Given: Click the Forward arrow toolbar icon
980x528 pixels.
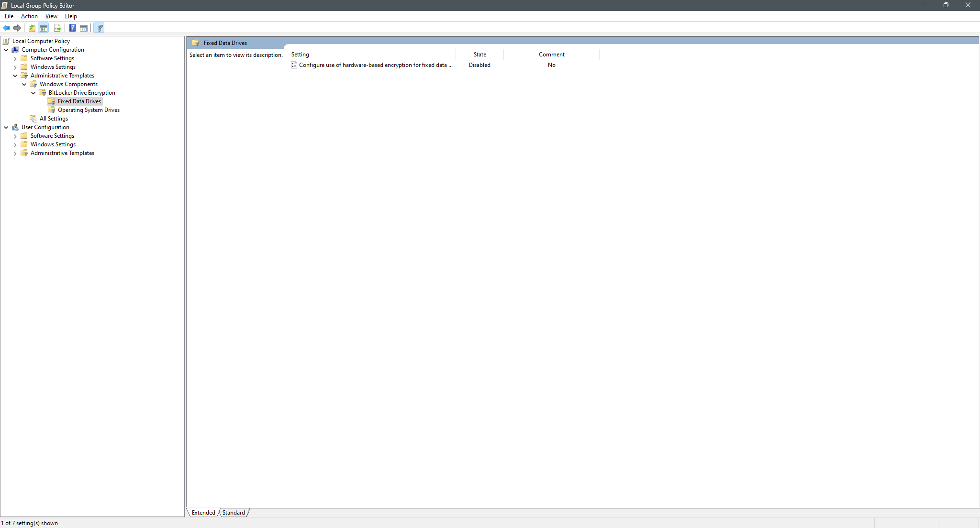Looking at the screenshot, I should [x=17, y=28].
